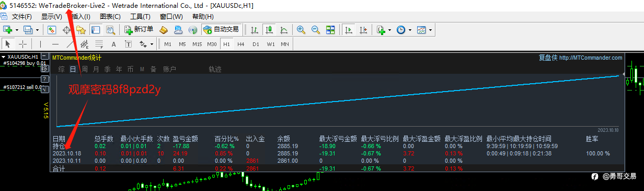Select the horizontal line tool

coord(55,44)
